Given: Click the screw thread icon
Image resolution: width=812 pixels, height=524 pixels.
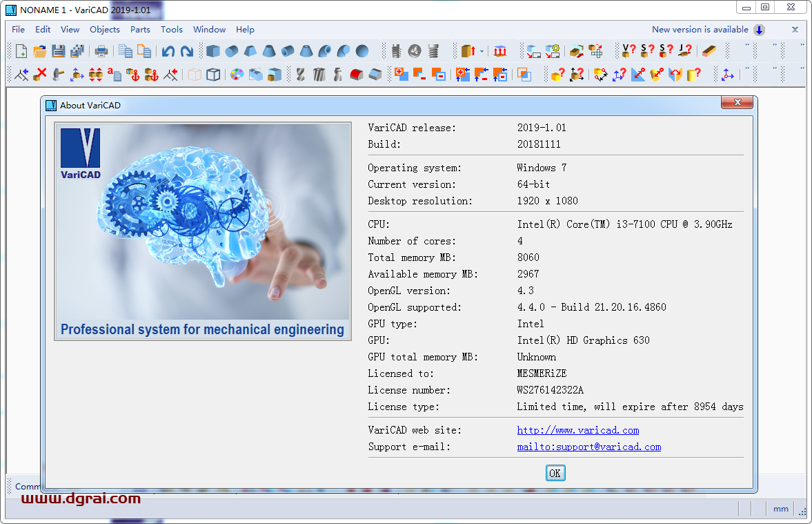Looking at the screenshot, I should pos(433,51).
